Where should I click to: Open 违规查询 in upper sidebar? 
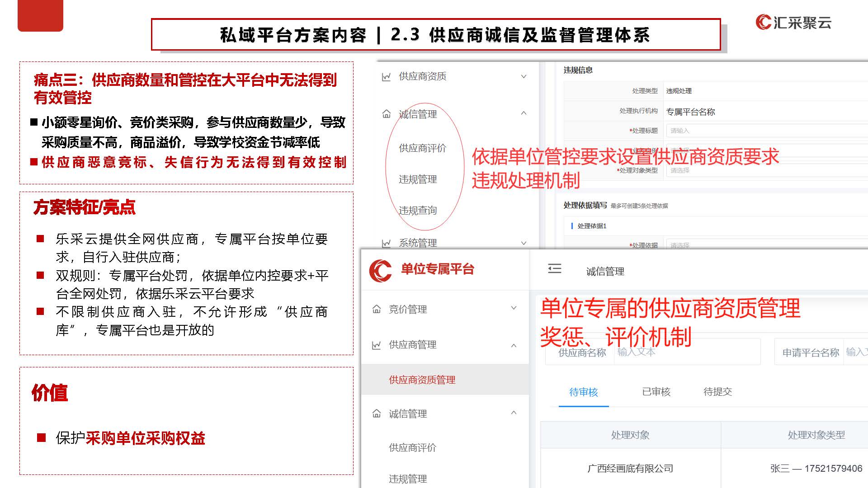click(x=418, y=211)
